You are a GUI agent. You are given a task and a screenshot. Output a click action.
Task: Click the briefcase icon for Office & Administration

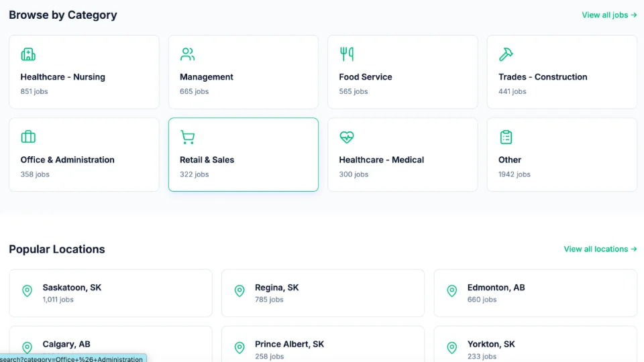28,137
